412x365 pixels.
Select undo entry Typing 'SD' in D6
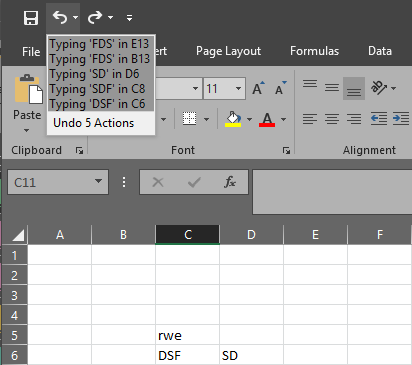coord(101,74)
